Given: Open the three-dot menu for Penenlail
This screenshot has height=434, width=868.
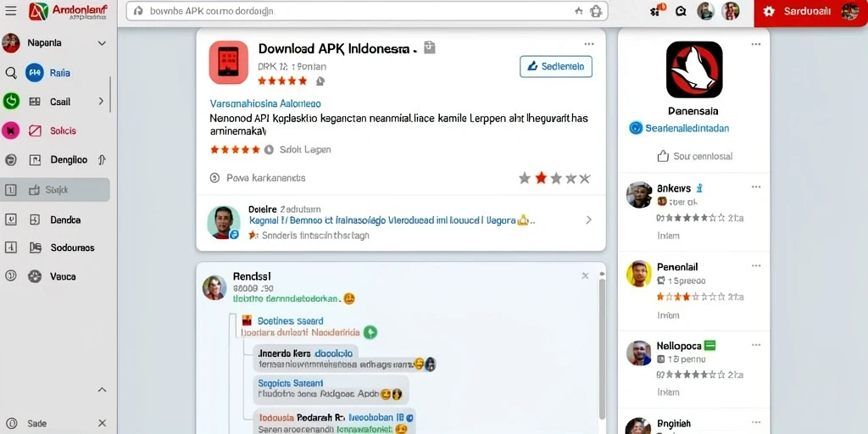Looking at the screenshot, I should (x=756, y=266).
